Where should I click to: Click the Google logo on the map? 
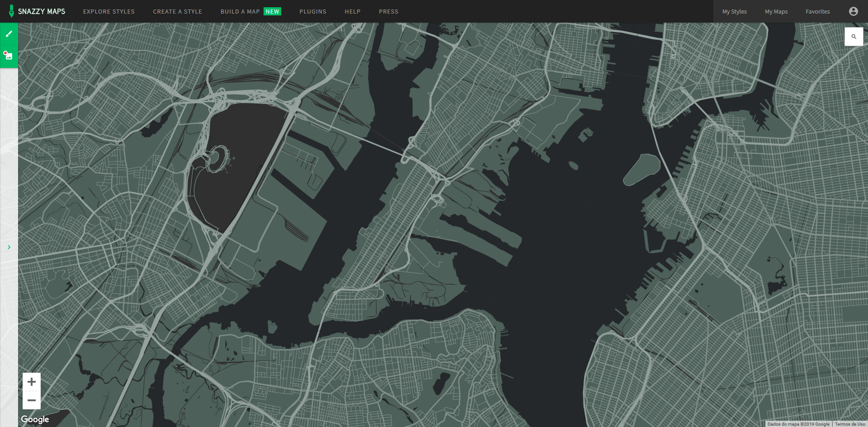pos(35,419)
